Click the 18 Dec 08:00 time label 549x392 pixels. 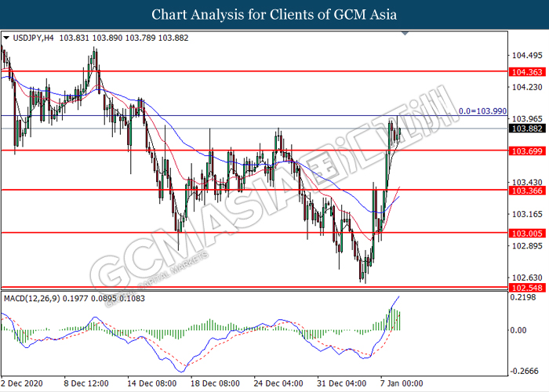pyautogui.click(x=215, y=383)
